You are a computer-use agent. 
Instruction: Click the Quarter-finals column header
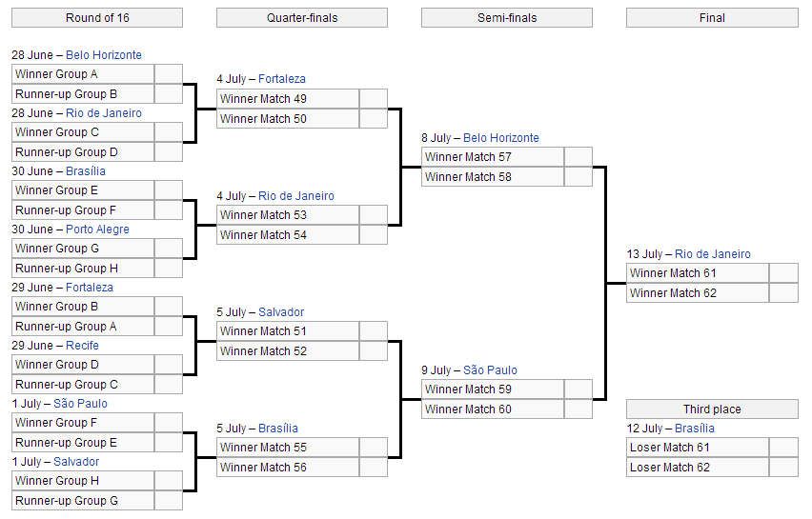(x=301, y=18)
